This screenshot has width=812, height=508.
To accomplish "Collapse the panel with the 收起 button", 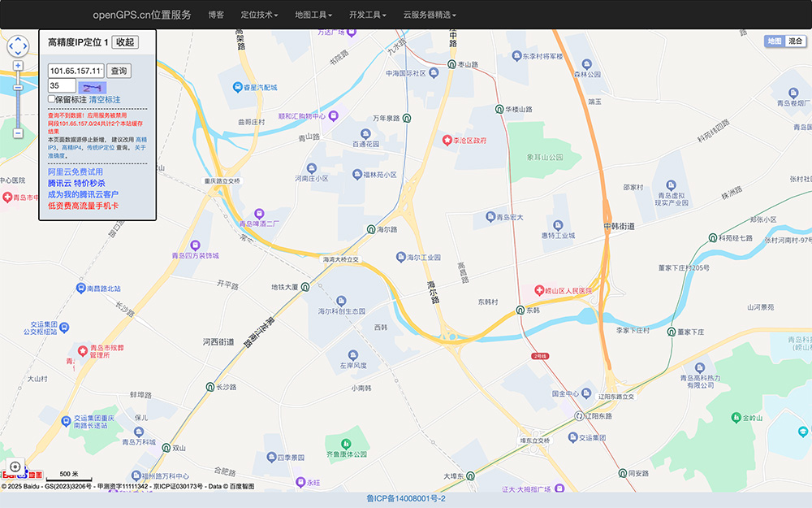I will click(x=125, y=42).
